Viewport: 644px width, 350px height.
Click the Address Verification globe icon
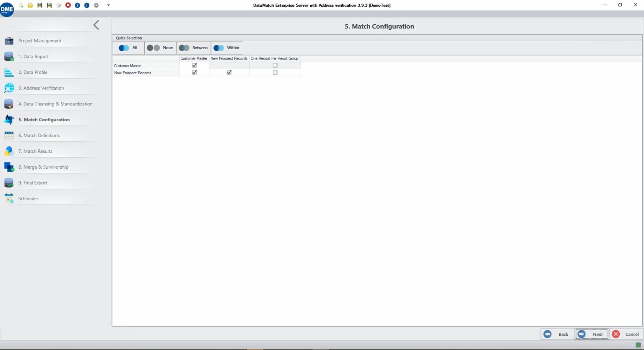pos(9,88)
